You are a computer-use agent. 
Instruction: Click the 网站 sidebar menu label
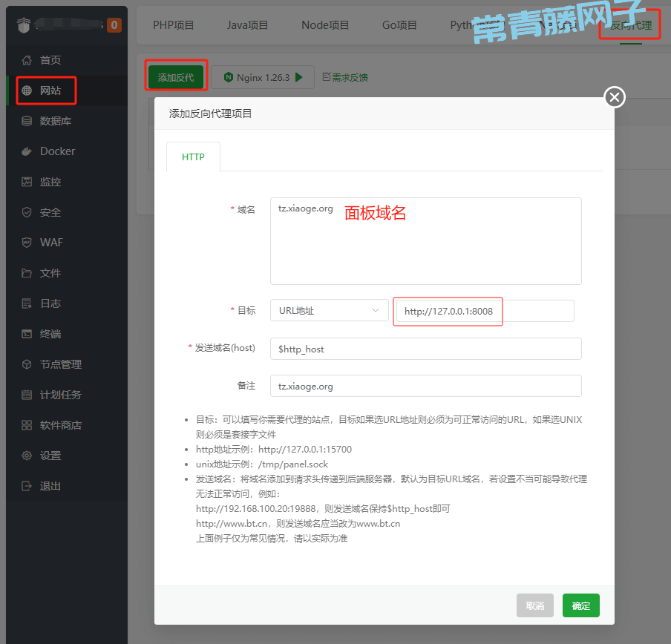[50, 91]
